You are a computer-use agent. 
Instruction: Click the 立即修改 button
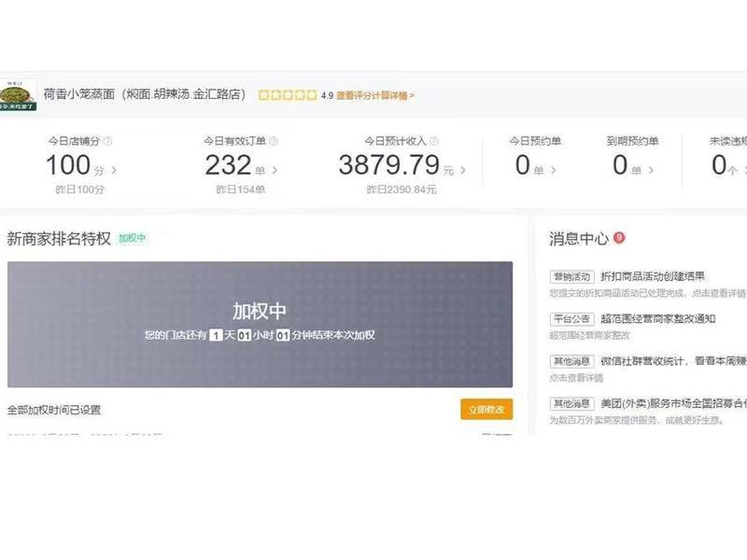pyautogui.click(x=486, y=410)
